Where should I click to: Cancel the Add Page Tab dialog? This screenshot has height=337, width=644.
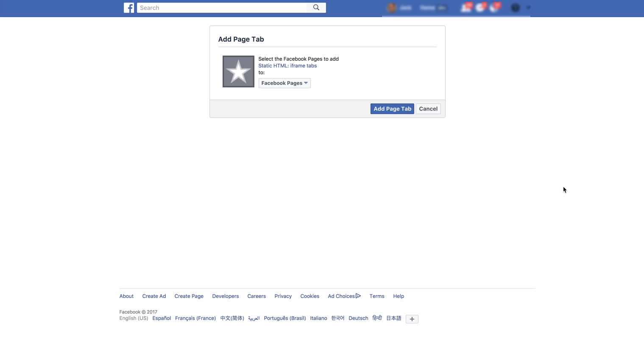(428, 109)
